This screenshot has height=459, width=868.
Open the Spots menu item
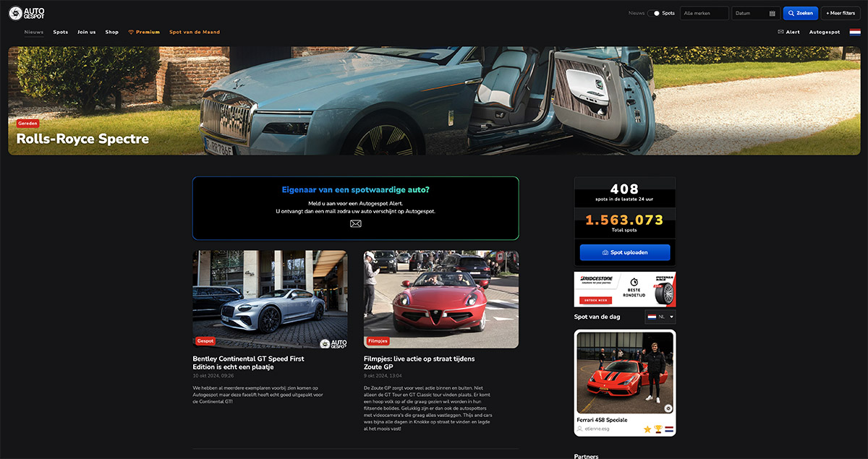[x=61, y=32]
